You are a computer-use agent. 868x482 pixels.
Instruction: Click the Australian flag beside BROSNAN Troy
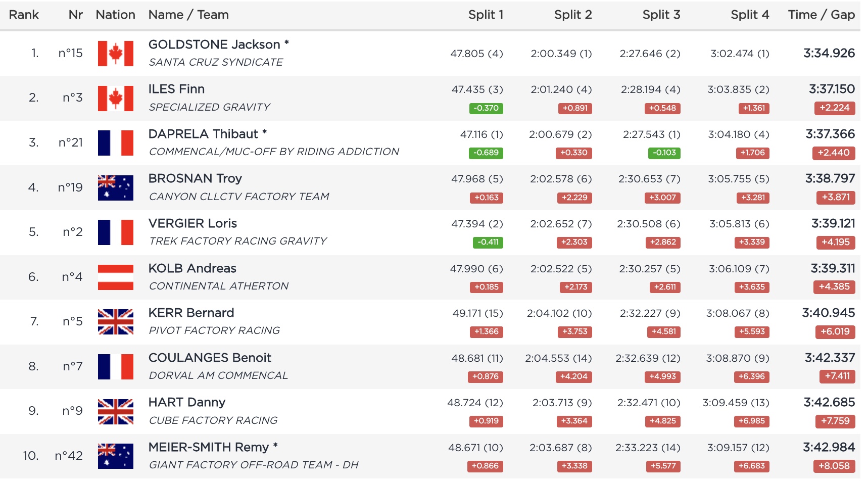[115, 188]
